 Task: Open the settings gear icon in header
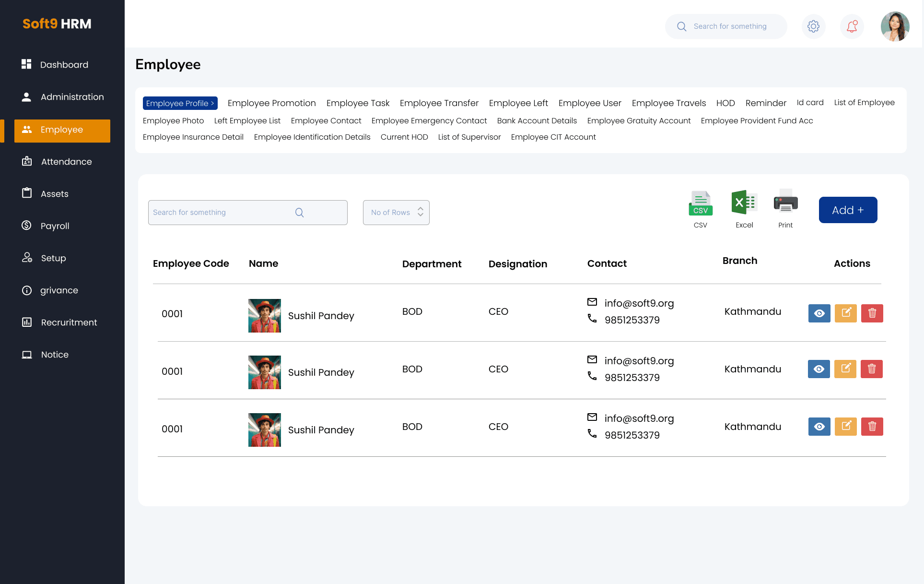pos(813,26)
